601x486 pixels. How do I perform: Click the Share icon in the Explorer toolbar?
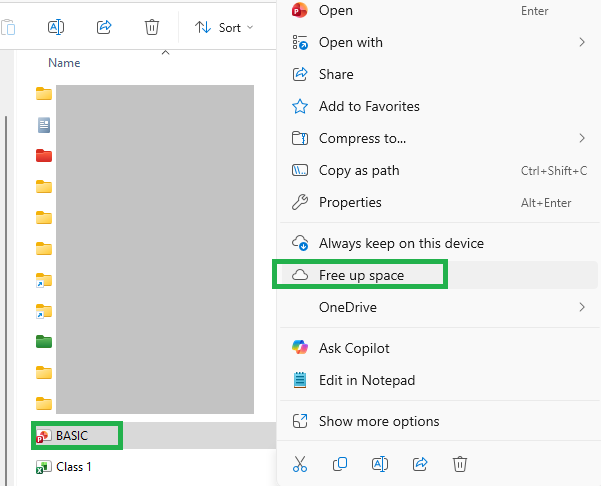104,28
